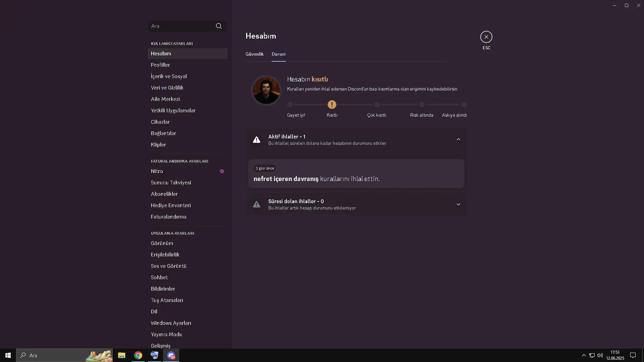Open Google Chrome from the taskbar
The width and height of the screenshot is (644, 362).
pos(138,355)
